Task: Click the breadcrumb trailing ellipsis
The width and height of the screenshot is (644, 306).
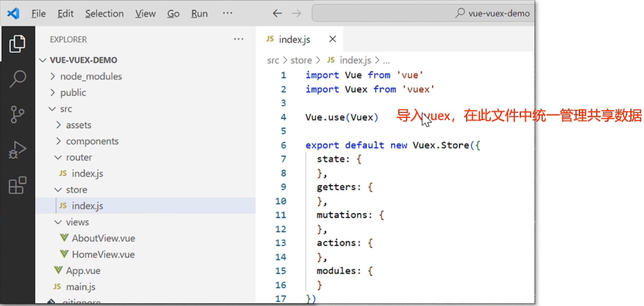Action: pos(386,61)
